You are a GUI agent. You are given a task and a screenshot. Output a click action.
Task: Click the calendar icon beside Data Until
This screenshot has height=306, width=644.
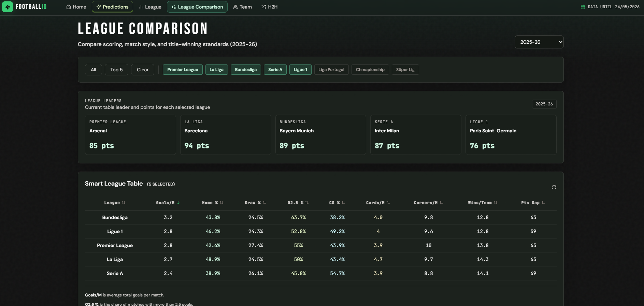[x=583, y=7]
